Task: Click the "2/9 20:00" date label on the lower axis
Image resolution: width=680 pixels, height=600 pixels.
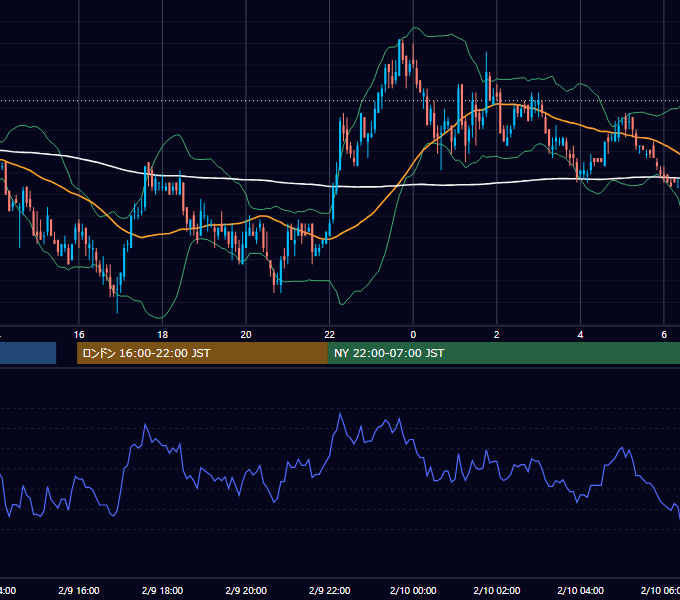Action: point(246,590)
